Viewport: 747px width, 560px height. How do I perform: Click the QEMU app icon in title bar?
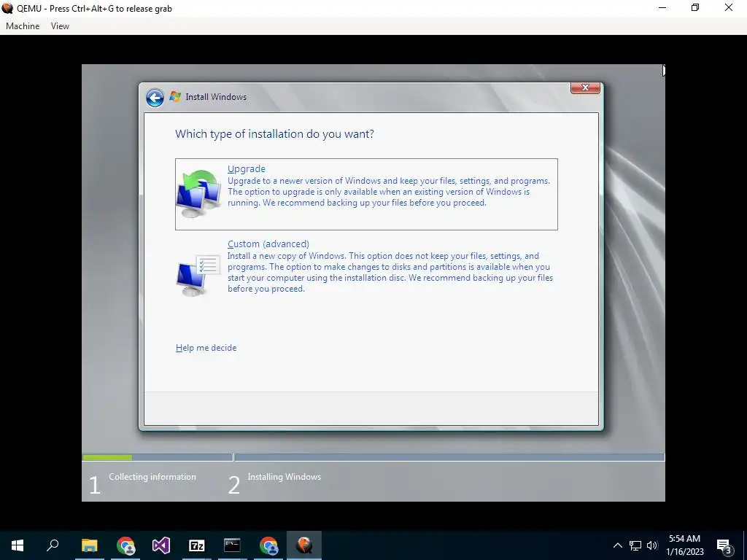click(x=7, y=8)
